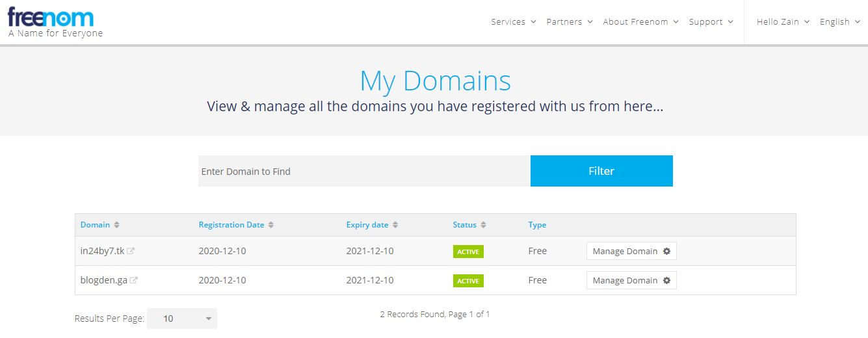Click the A Name for Everyone tagline
Screen dimensions: 868x338
coord(55,33)
